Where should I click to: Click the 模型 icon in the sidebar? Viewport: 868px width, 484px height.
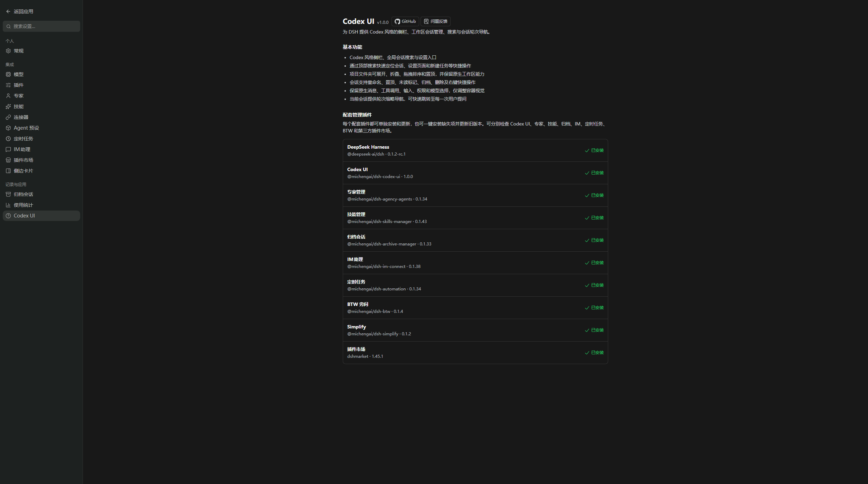[x=8, y=74]
